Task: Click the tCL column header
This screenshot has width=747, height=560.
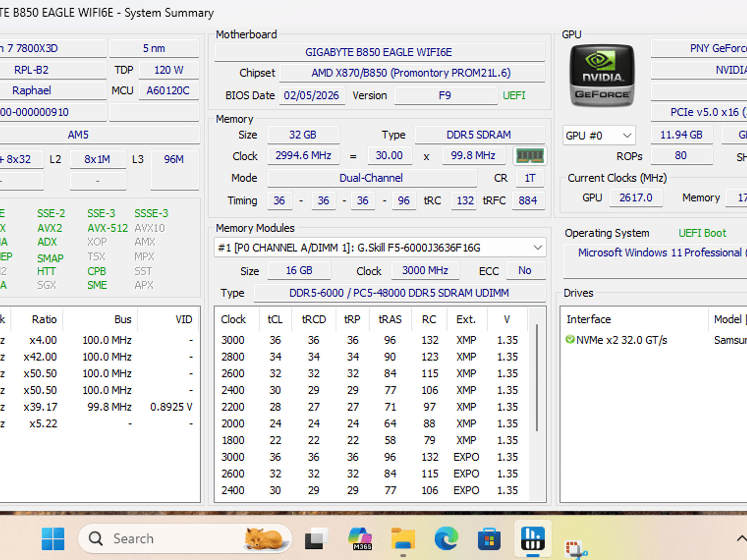Action: (275, 319)
